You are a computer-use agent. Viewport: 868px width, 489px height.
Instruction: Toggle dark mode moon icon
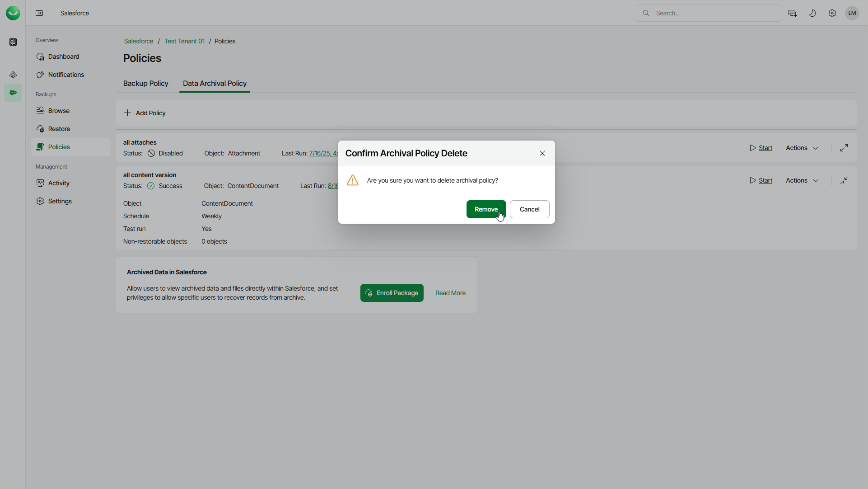pyautogui.click(x=812, y=13)
